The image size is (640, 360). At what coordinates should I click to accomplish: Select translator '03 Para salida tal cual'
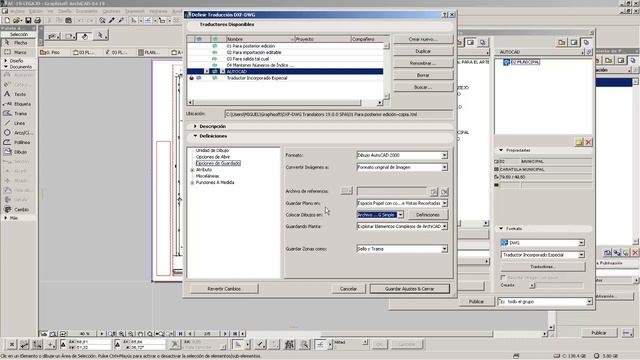[x=285, y=59]
